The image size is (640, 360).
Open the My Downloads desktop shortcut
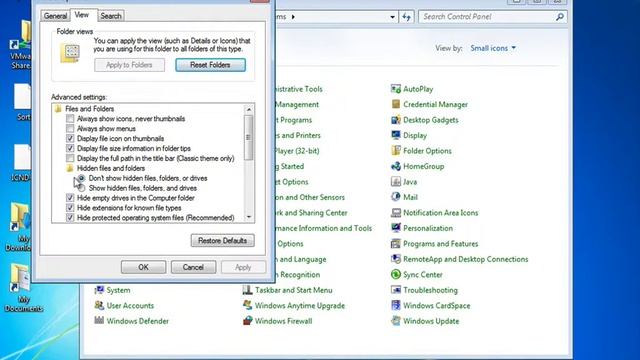pos(19,227)
